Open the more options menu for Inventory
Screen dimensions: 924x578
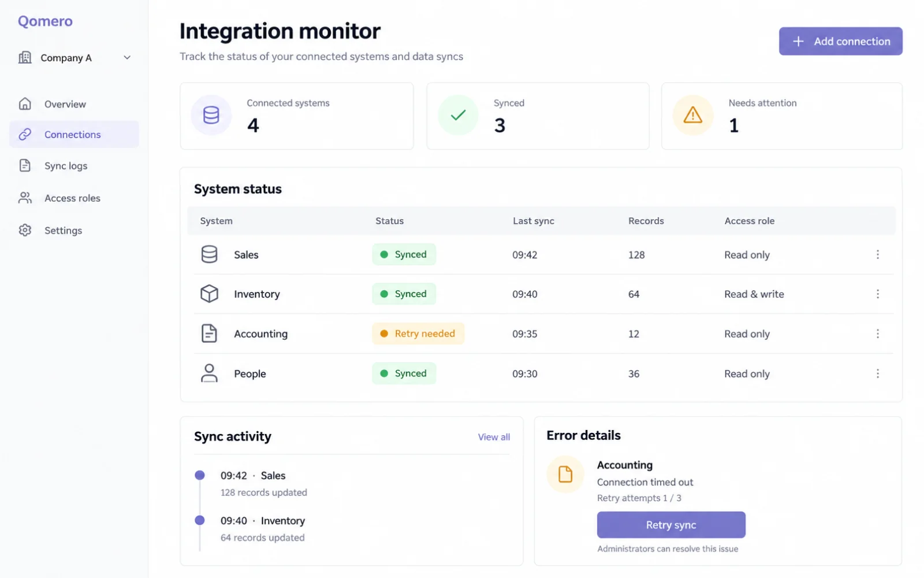877,294
